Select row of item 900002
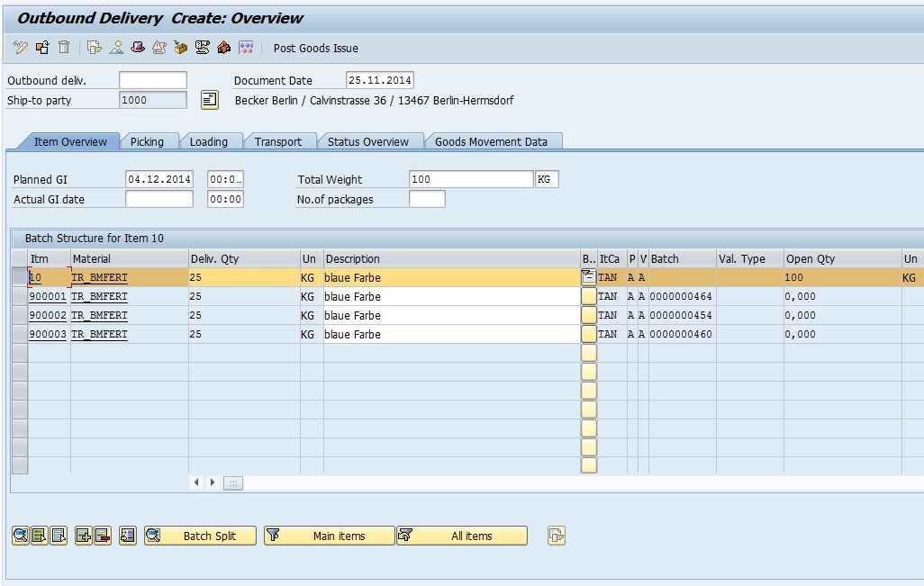924x586 pixels. point(20,315)
